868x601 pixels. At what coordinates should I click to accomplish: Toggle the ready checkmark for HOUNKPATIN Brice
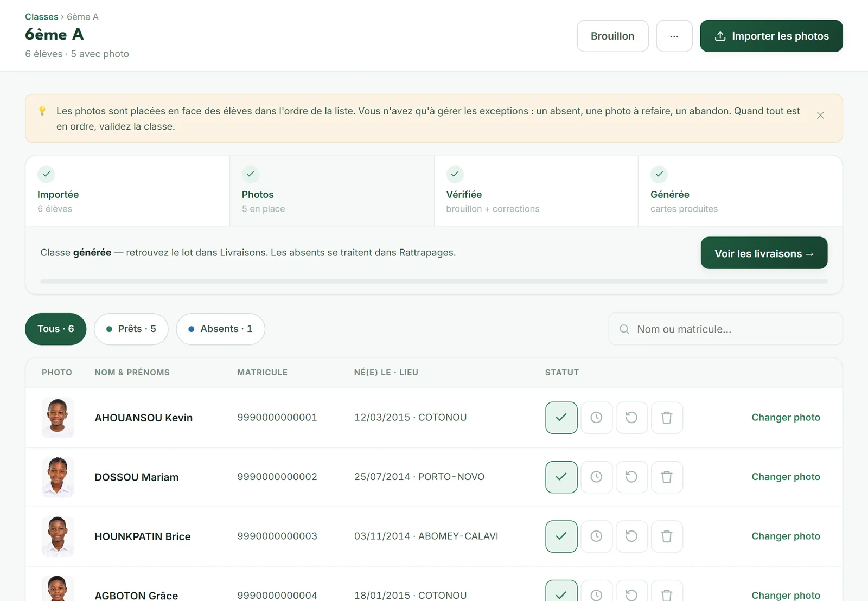click(561, 536)
